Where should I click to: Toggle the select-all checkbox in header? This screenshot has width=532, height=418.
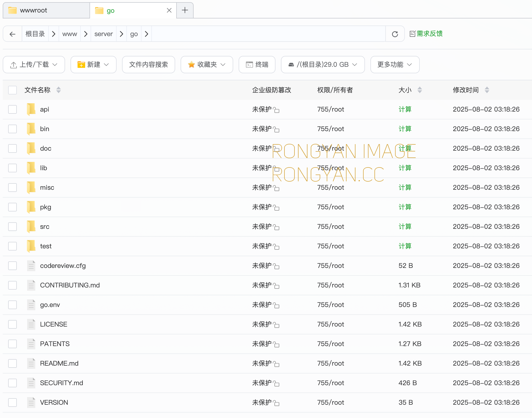12,90
